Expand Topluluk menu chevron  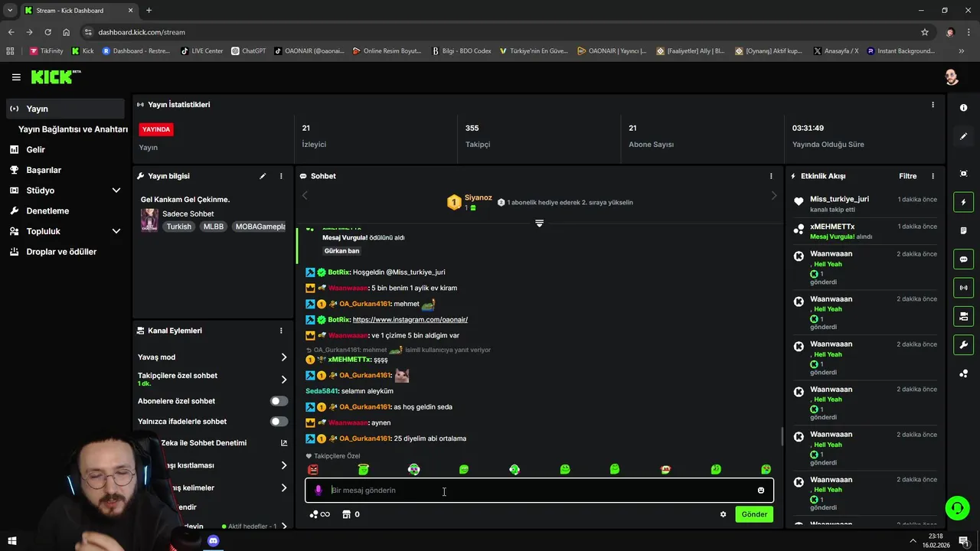click(x=116, y=231)
